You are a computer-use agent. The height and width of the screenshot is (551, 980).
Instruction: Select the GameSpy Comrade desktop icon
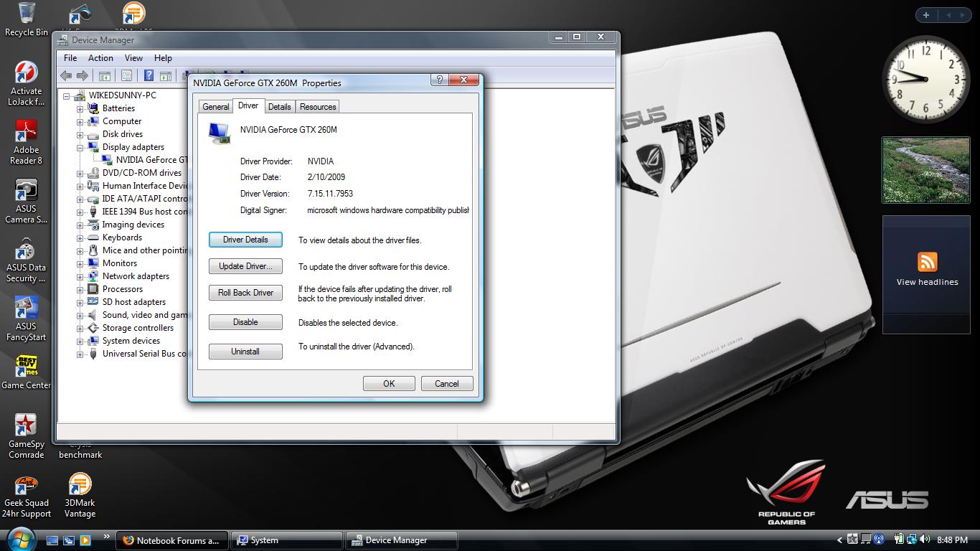(x=27, y=437)
